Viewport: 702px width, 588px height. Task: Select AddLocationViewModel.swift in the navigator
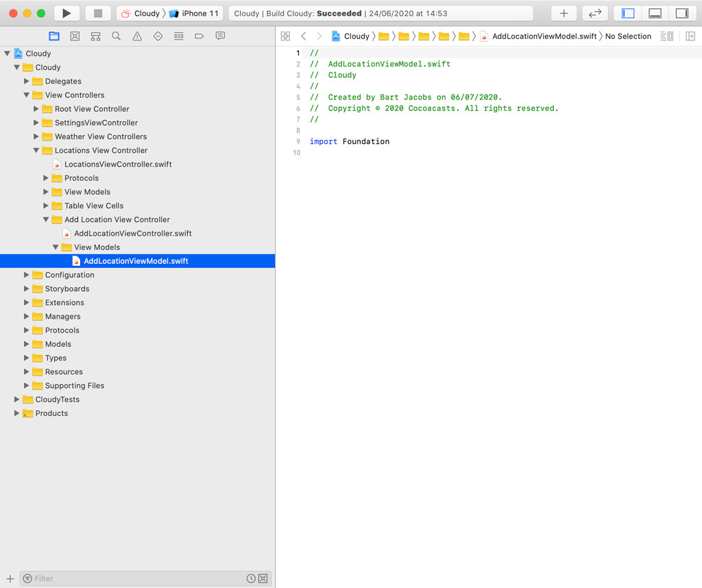135,260
